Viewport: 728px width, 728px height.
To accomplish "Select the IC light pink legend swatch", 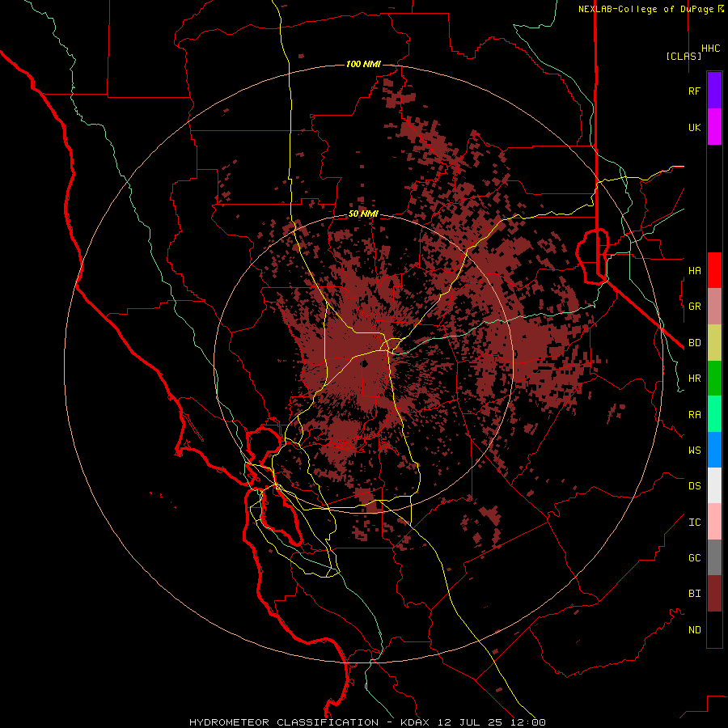I will [714, 522].
